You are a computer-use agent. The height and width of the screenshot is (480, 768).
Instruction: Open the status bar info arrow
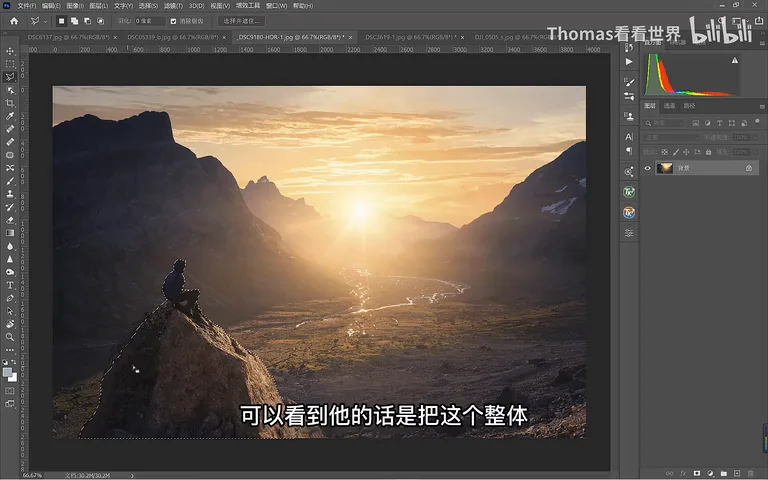pos(132,475)
